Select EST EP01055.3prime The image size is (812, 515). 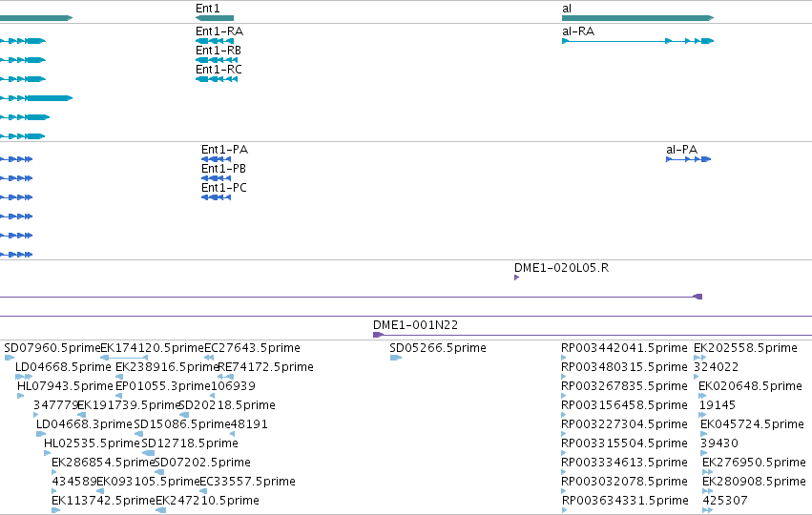coord(163,386)
